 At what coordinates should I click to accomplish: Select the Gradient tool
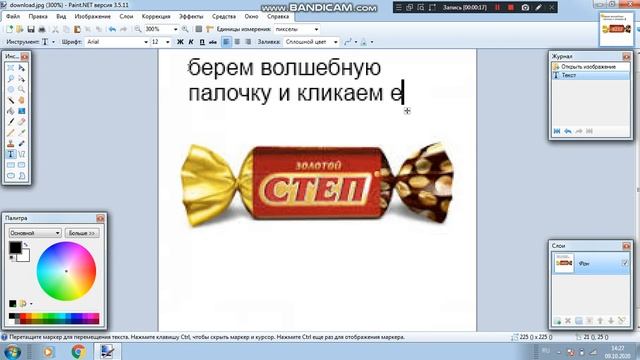pyautogui.click(x=21, y=111)
